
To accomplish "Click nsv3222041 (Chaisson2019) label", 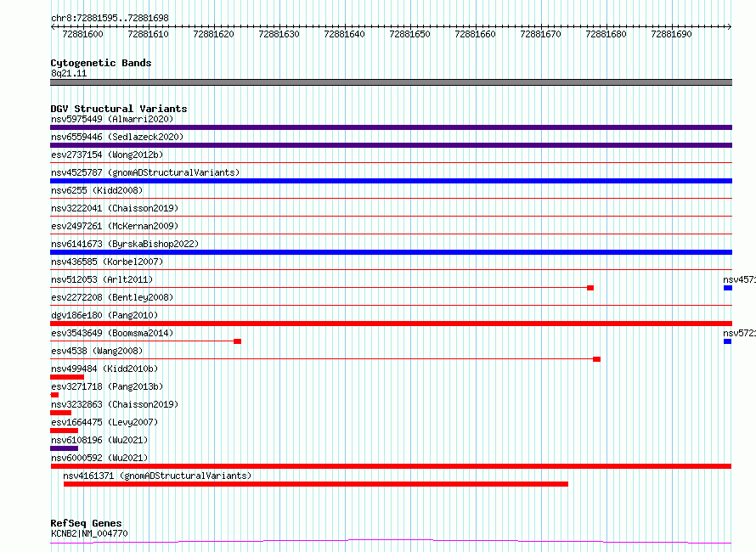I will (x=115, y=208).
